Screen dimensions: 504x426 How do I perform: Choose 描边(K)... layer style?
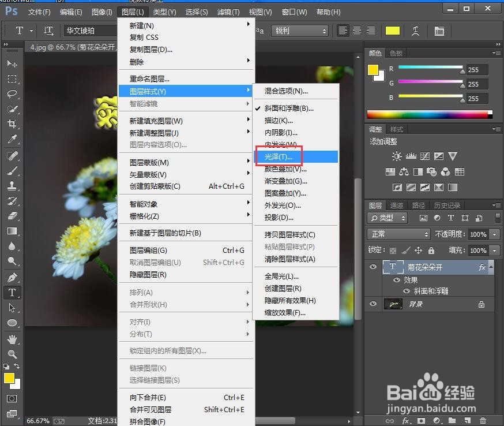pyautogui.click(x=296, y=120)
